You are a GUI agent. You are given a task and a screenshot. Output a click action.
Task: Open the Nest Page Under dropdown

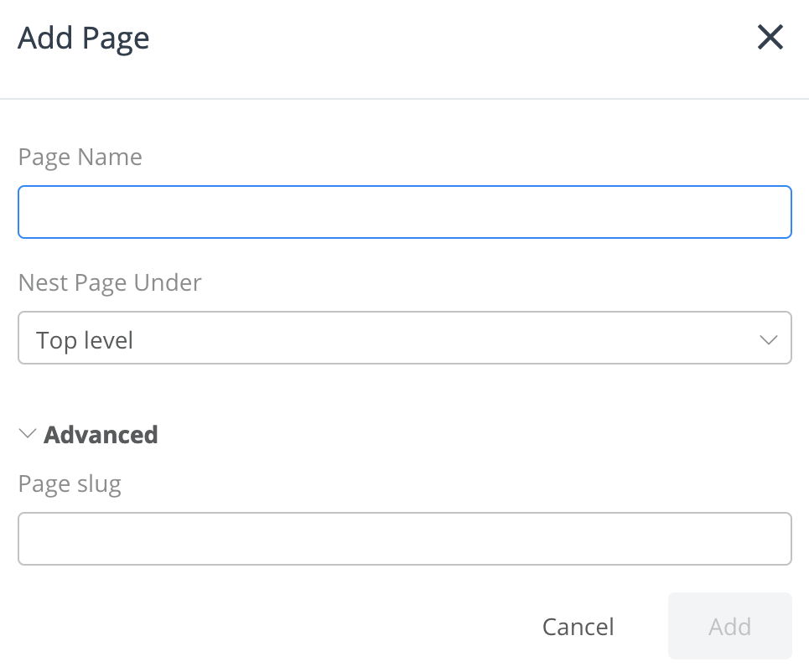click(404, 338)
